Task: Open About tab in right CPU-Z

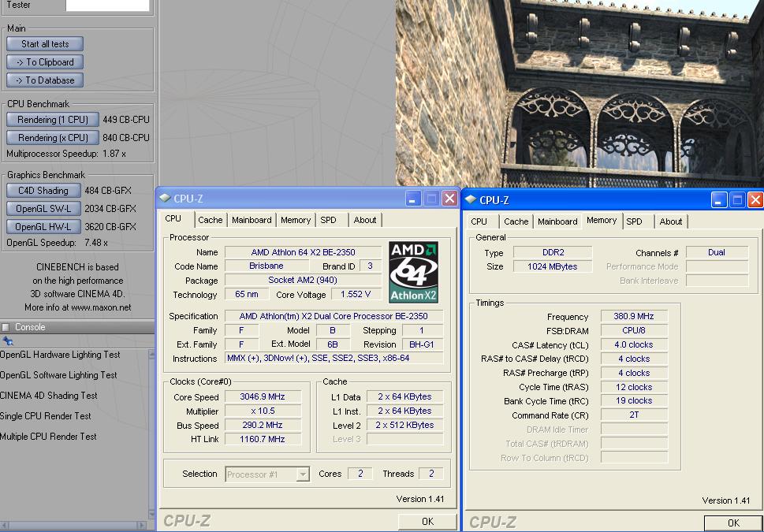Action: click(x=670, y=221)
